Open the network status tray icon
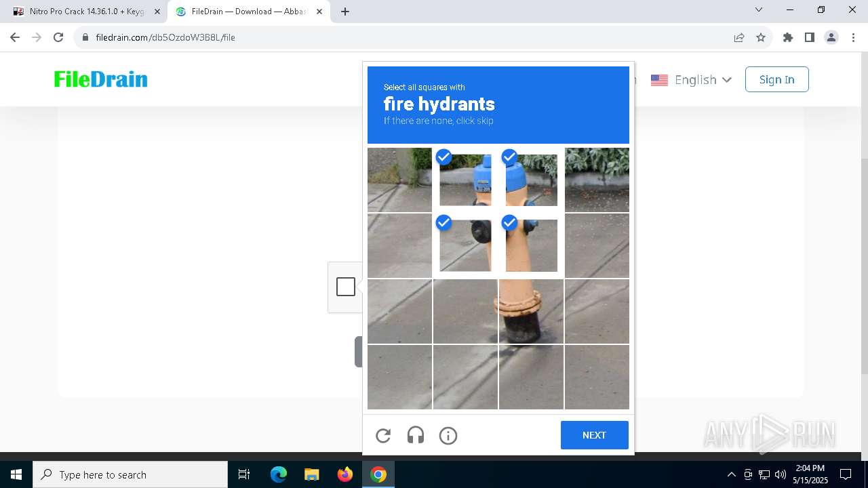The image size is (868, 488). click(x=764, y=474)
